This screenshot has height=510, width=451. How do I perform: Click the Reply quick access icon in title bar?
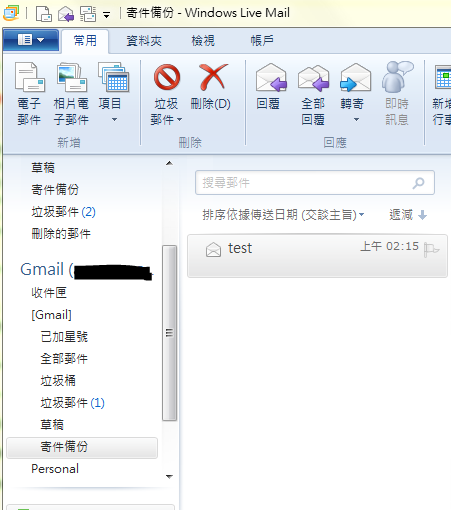[x=66, y=14]
